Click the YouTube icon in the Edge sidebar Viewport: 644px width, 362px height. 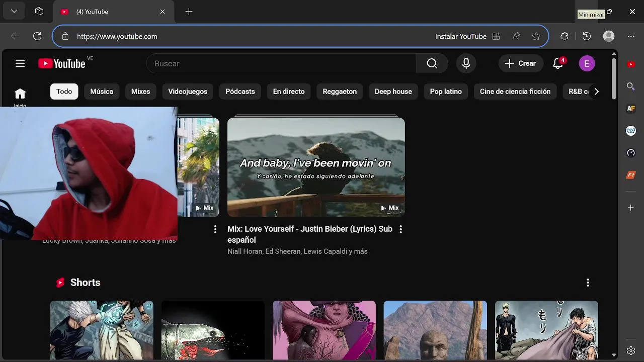(x=631, y=64)
